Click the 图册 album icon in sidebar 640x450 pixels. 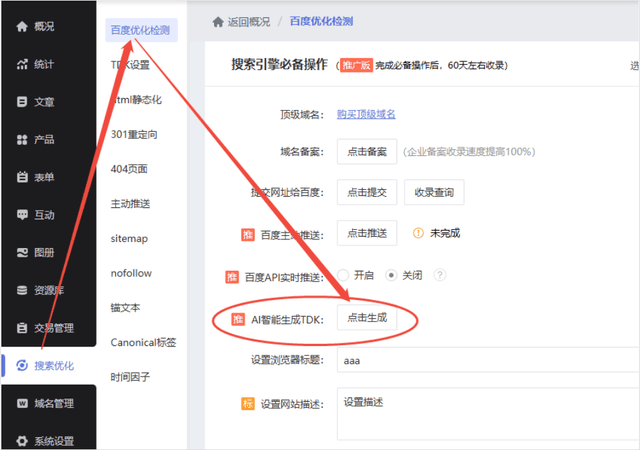pyautogui.click(x=22, y=252)
